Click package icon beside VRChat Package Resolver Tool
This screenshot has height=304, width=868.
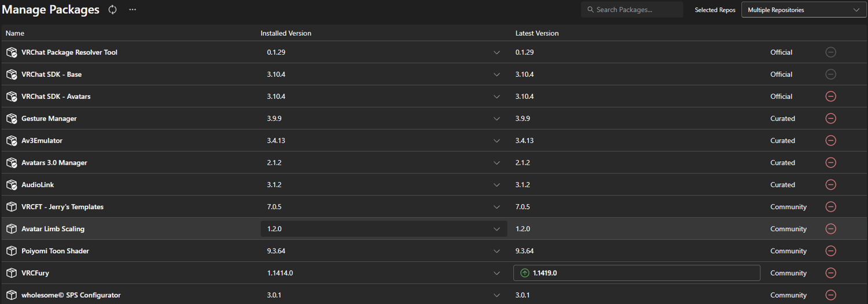coord(12,52)
